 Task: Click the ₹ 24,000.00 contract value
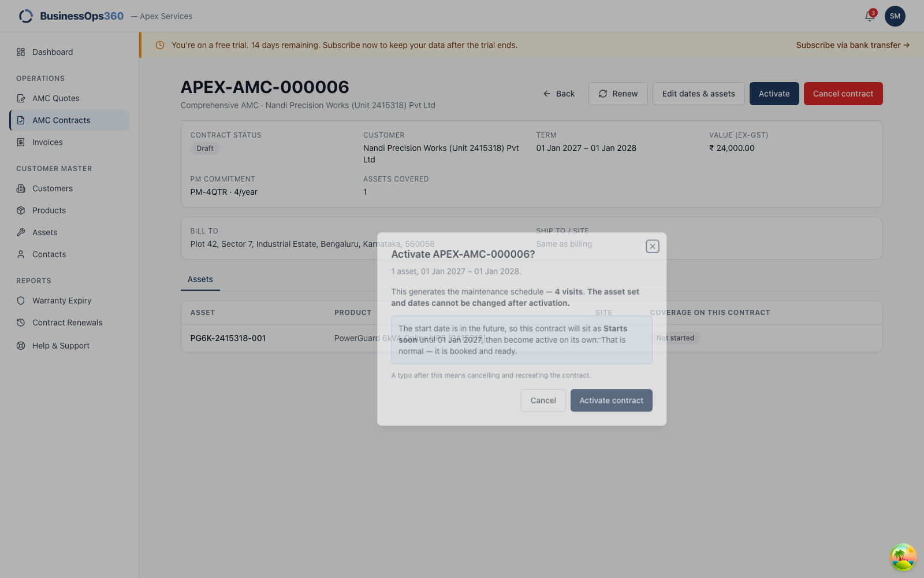pos(732,148)
